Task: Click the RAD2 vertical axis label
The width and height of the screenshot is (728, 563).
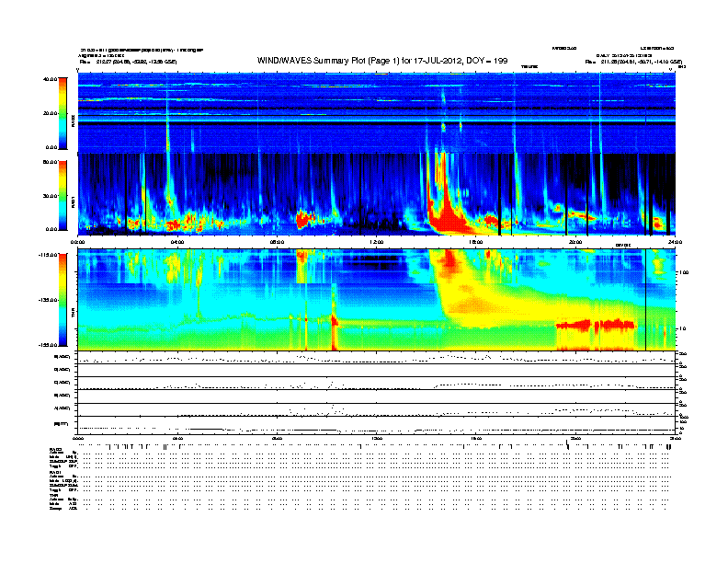Action: pyautogui.click(x=74, y=121)
